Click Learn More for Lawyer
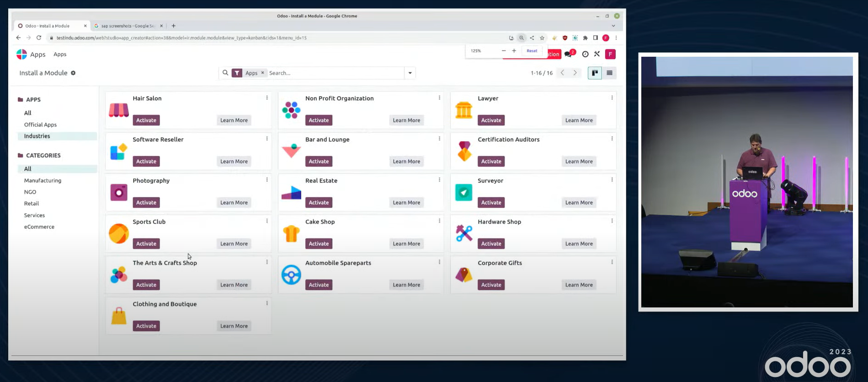Image resolution: width=868 pixels, height=382 pixels. (x=579, y=120)
